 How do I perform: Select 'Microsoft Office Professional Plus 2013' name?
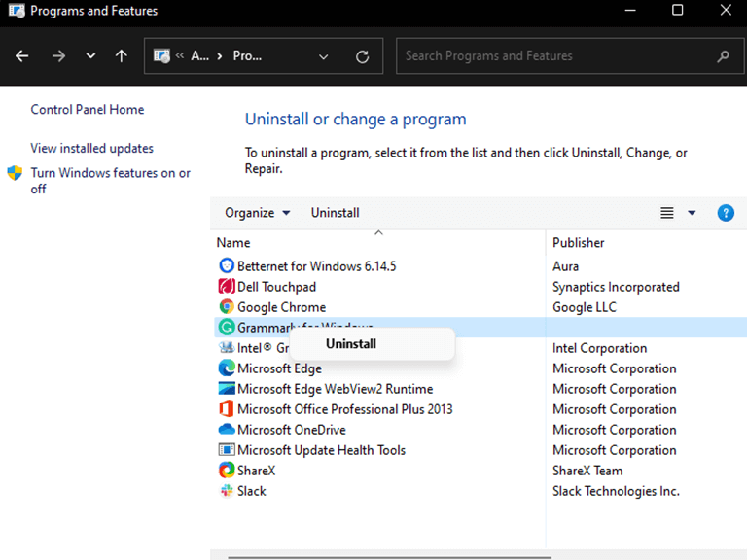point(345,409)
